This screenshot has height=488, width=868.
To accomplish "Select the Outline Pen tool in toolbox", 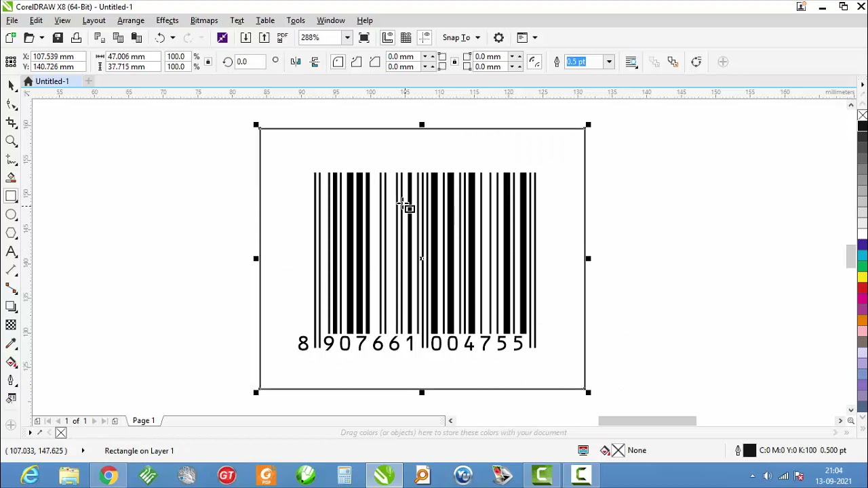I will 11,380.
